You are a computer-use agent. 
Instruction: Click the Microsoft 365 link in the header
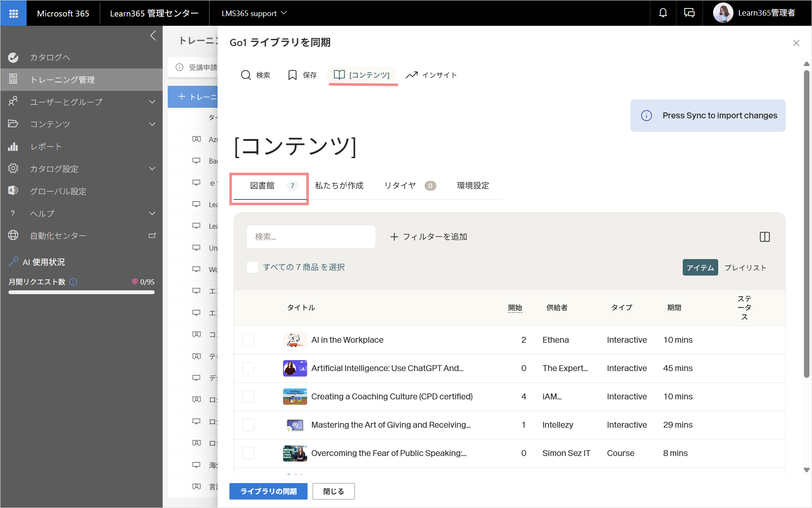(63, 13)
